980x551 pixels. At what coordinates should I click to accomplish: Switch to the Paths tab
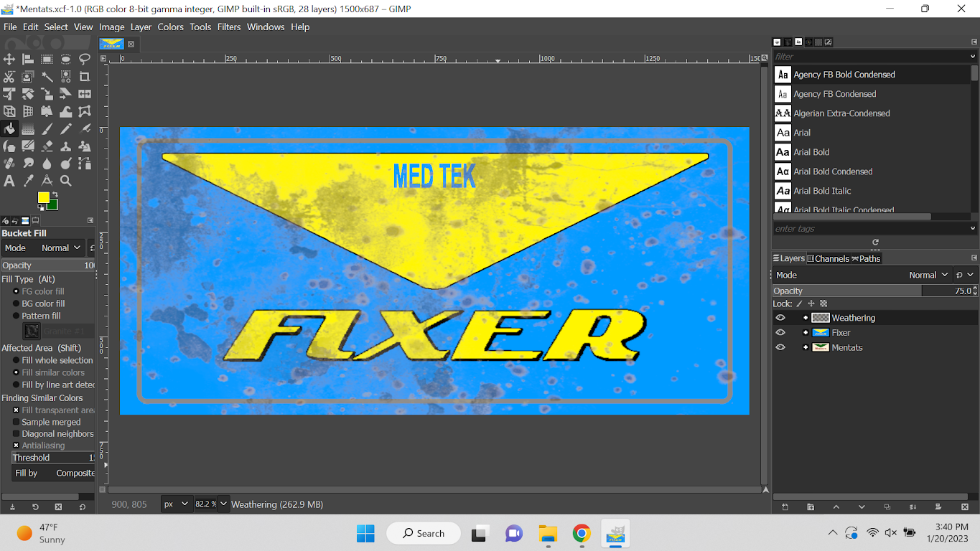click(866, 258)
